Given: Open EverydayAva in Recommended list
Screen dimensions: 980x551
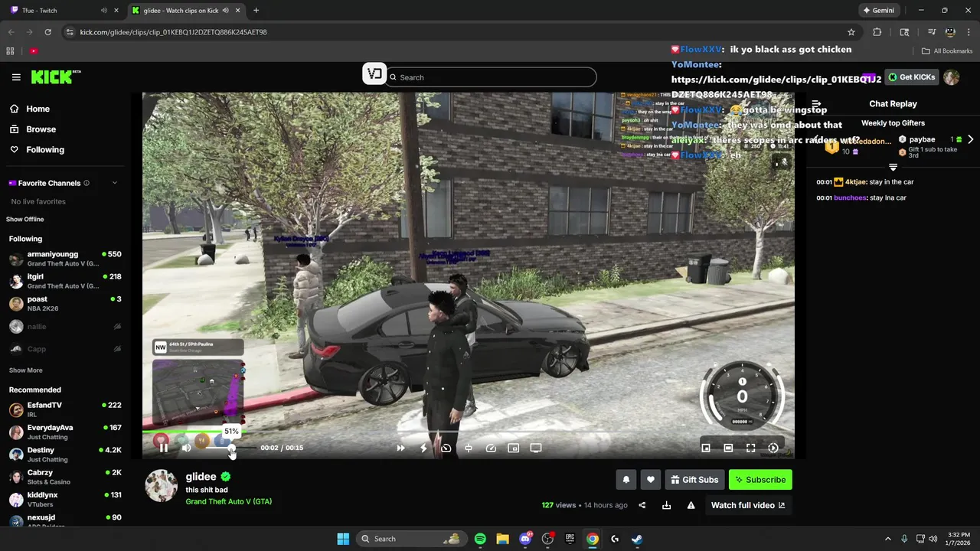Looking at the screenshot, I should tap(65, 432).
